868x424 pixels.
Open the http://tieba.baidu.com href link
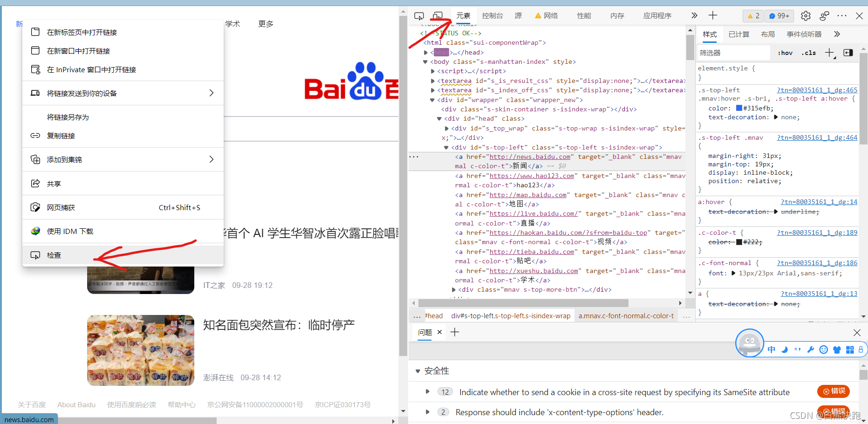(x=532, y=252)
